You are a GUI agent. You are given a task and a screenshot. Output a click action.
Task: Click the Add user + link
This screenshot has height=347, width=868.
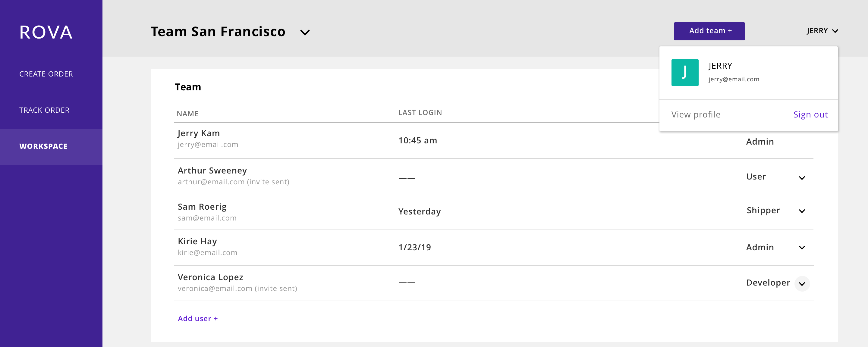click(198, 318)
